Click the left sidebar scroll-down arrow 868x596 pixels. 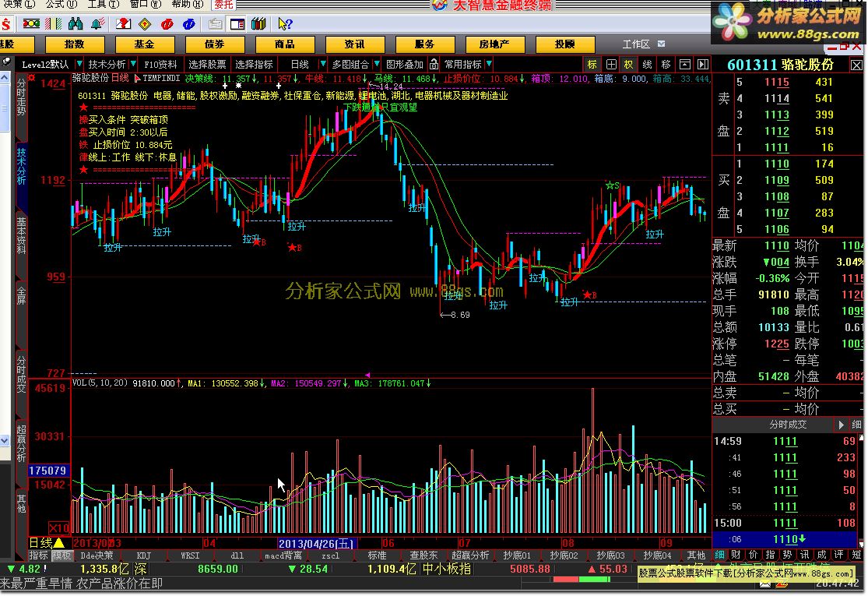pyautogui.click(x=5, y=441)
